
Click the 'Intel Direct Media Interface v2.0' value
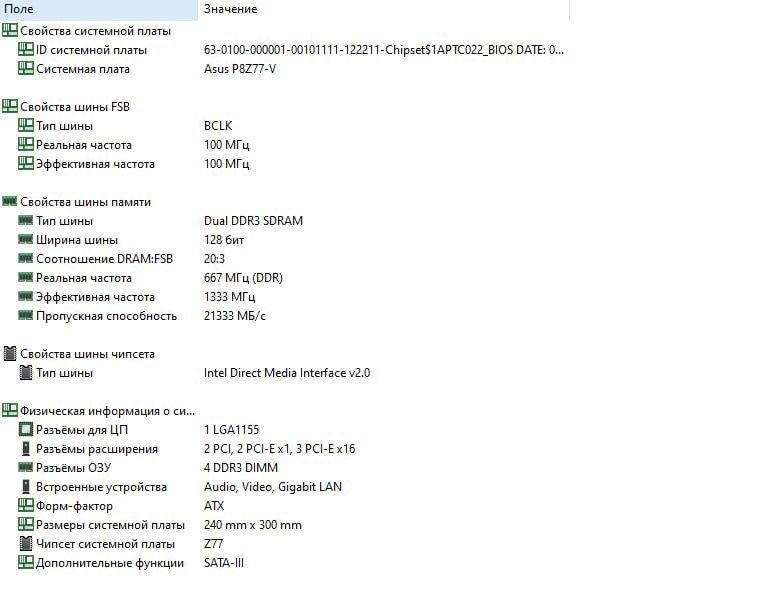287,373
